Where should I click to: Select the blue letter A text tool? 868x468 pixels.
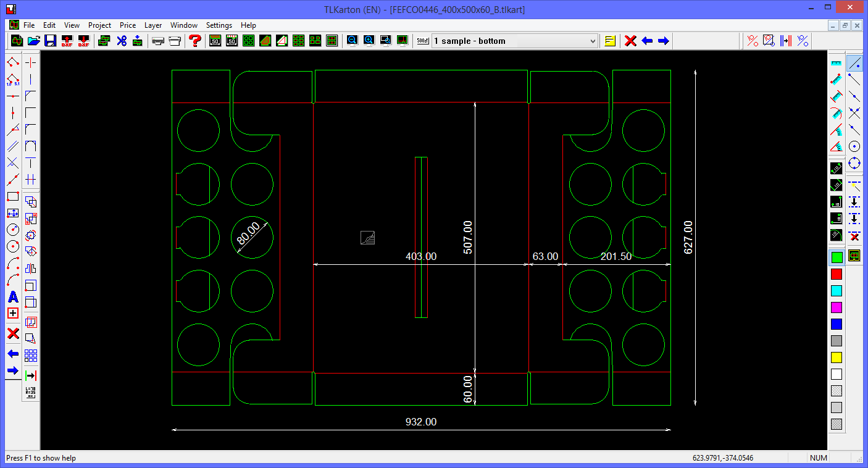click(13, 297)
